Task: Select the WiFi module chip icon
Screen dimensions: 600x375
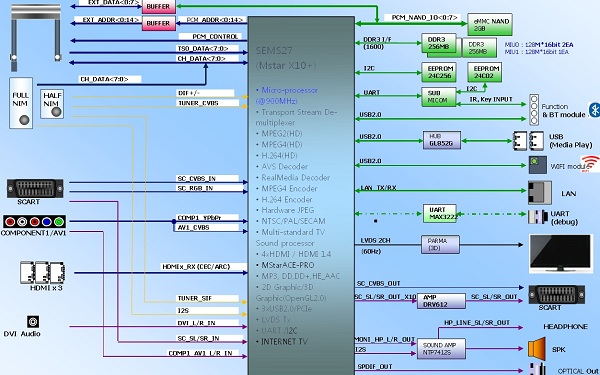Action: (538, 165)
